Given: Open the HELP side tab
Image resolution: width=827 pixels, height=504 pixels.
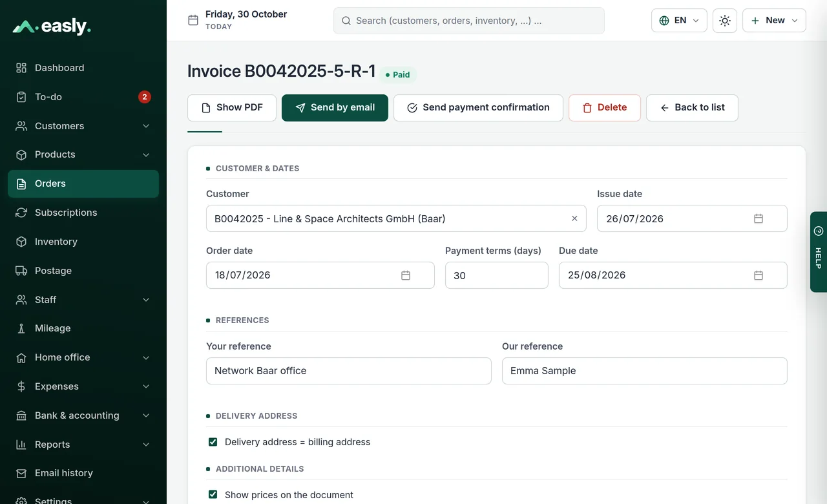Looking at the screenshot, I should [x=818, y=252].
